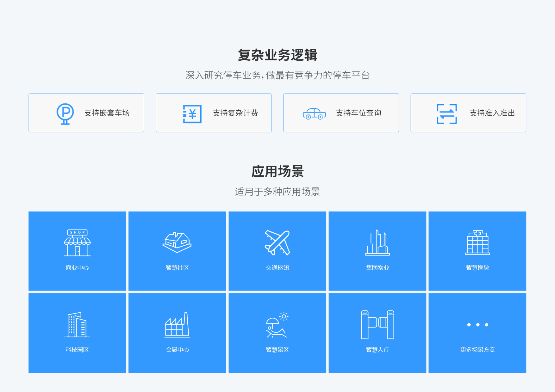Open the 更多场景方案 tile
Screen dimensions: 555x392
(x=477, y=333)
